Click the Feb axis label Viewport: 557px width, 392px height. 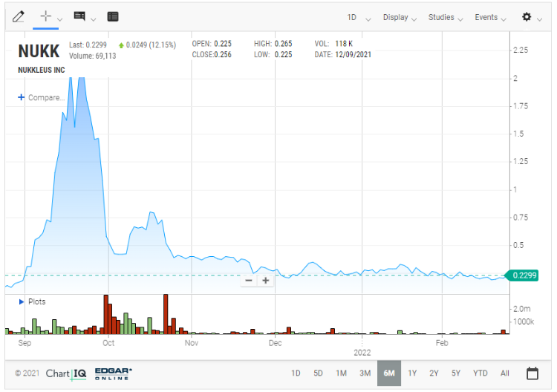tap(442, 343)
